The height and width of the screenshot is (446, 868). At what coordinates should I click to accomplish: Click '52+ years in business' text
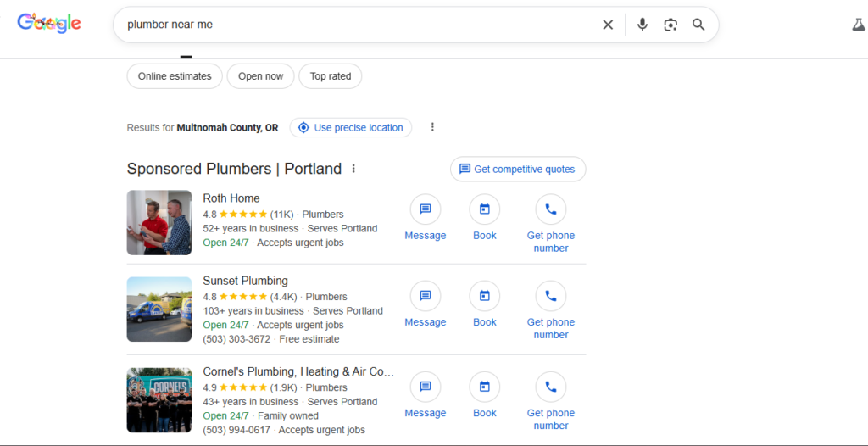(x=251, y=228)
